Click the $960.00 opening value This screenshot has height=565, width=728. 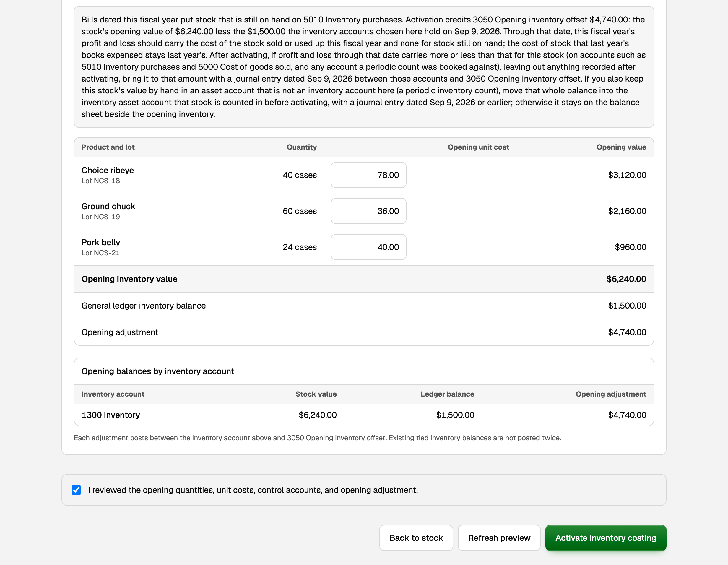click(630, 247)
